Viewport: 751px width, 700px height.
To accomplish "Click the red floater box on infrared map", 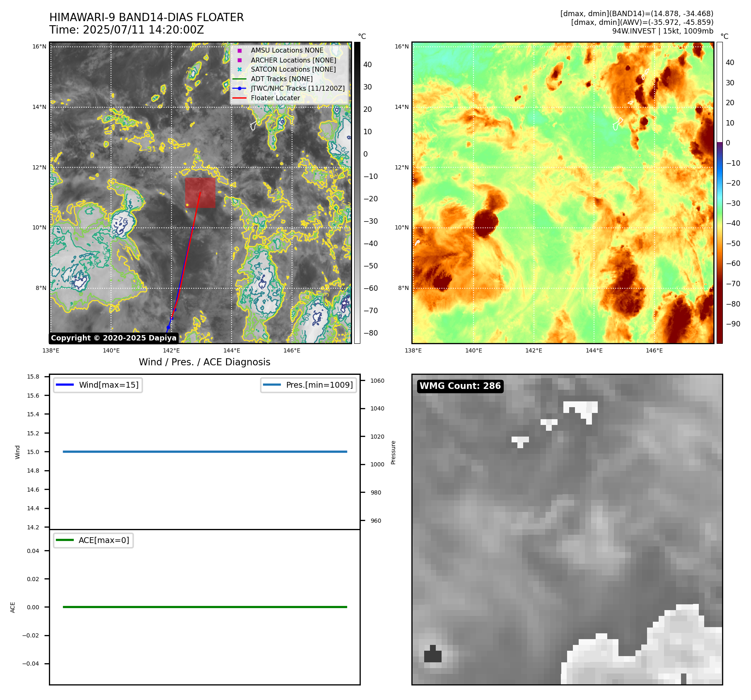I will tap(200, 193).
